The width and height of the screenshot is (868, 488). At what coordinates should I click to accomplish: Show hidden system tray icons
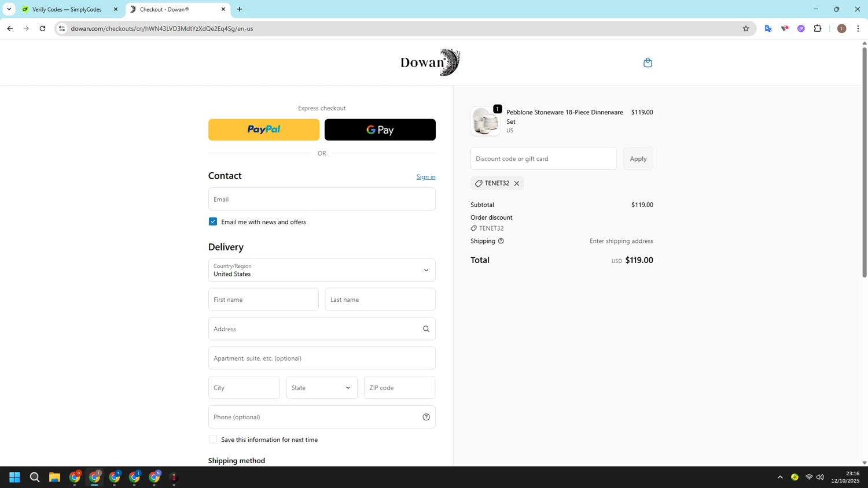tap(780, 477)
